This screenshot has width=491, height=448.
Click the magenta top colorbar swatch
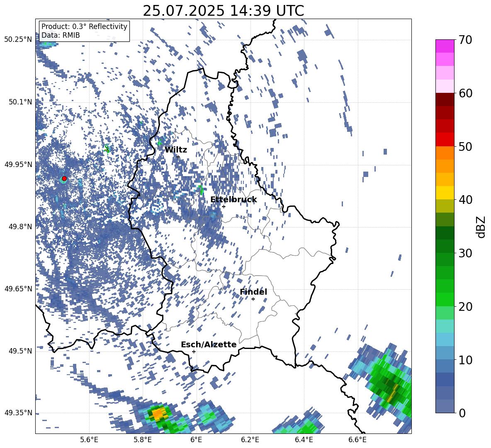445,46
